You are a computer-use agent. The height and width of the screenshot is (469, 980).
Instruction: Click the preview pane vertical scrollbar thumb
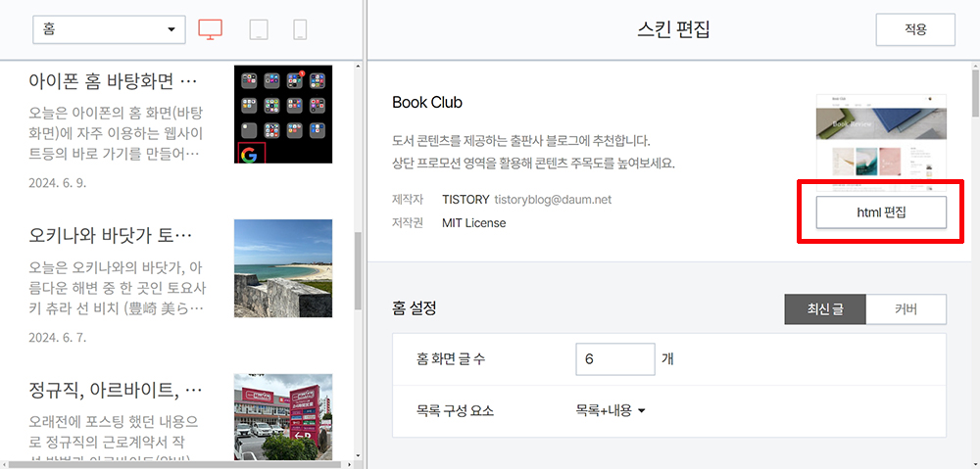click(358, 270)
